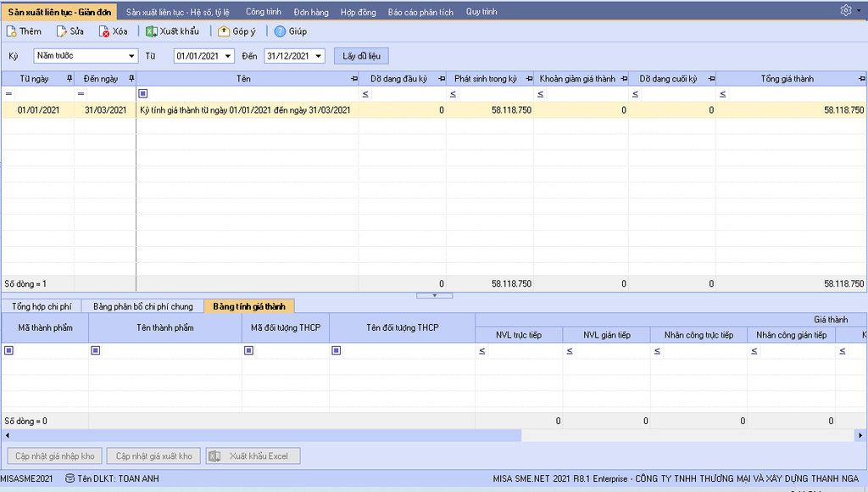The height and width of the screenshot is (492, 868).
Task: Click the Tên column filter operator icon
Action: click(142, 93)
